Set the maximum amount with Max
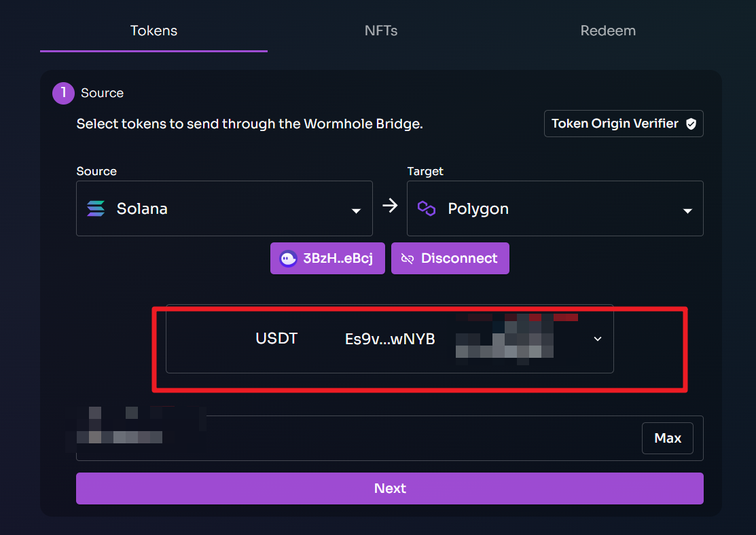 pos(667,438)
